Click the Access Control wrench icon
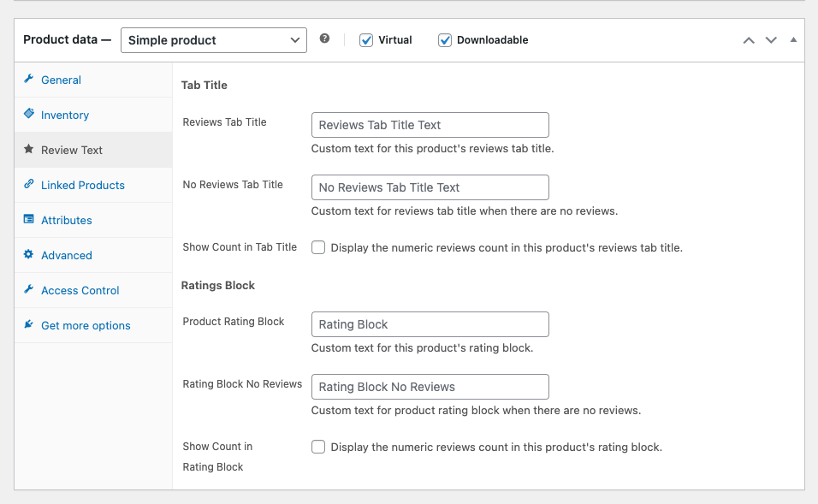Viewport: 818px width, 504px height. [x=29, y=290]
